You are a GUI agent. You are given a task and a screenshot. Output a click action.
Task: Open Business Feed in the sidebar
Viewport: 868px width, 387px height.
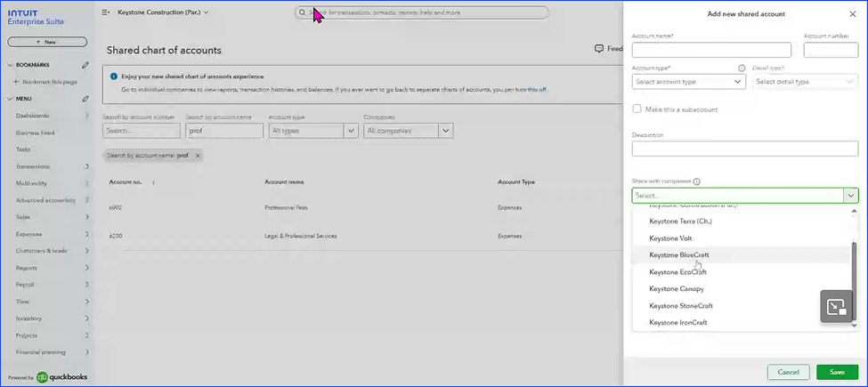36,133
